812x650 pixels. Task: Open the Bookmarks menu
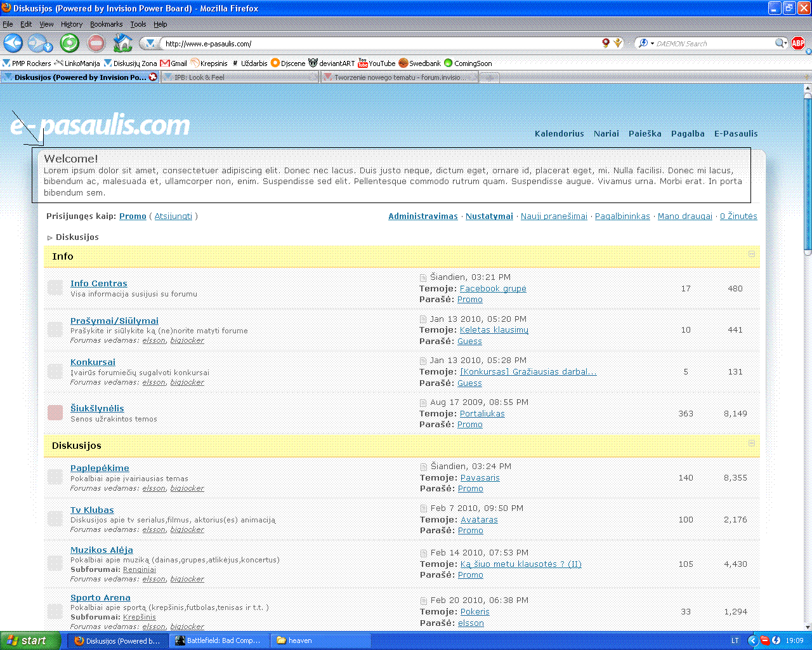[106, 24]
